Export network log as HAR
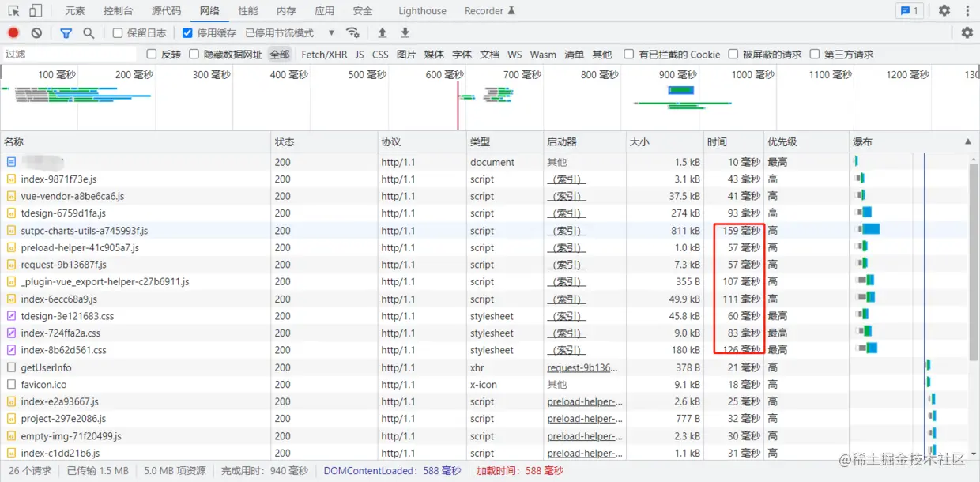 (x=404, y=33)
